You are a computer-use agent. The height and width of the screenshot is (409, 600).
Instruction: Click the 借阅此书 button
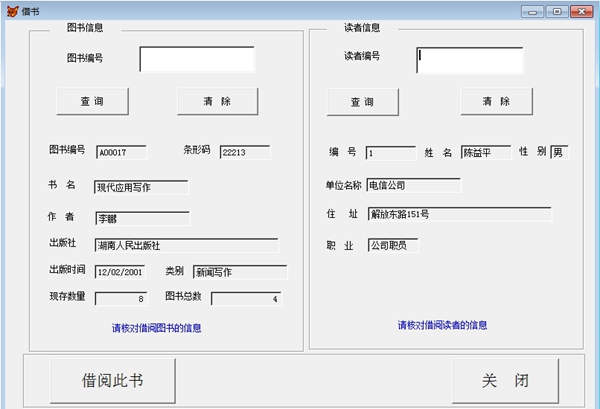tap(112, 381)
